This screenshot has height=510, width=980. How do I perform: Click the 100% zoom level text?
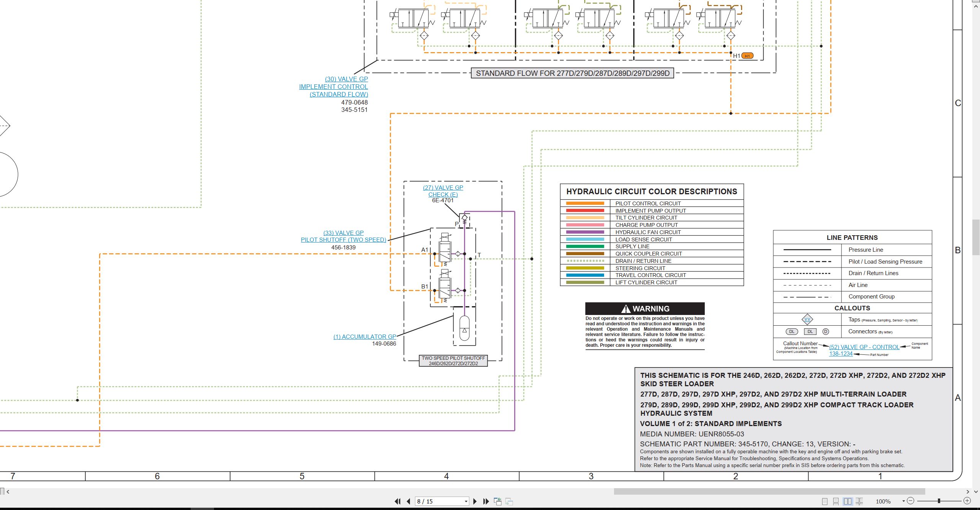point(883,501)
